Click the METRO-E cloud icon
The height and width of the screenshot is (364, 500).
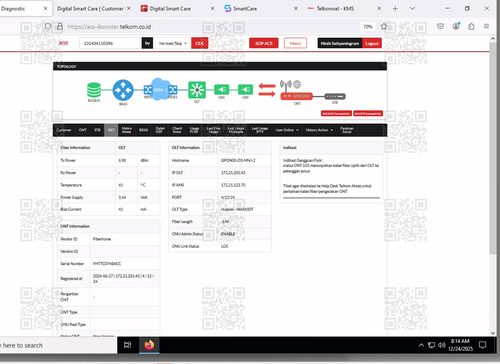(160, 89)
